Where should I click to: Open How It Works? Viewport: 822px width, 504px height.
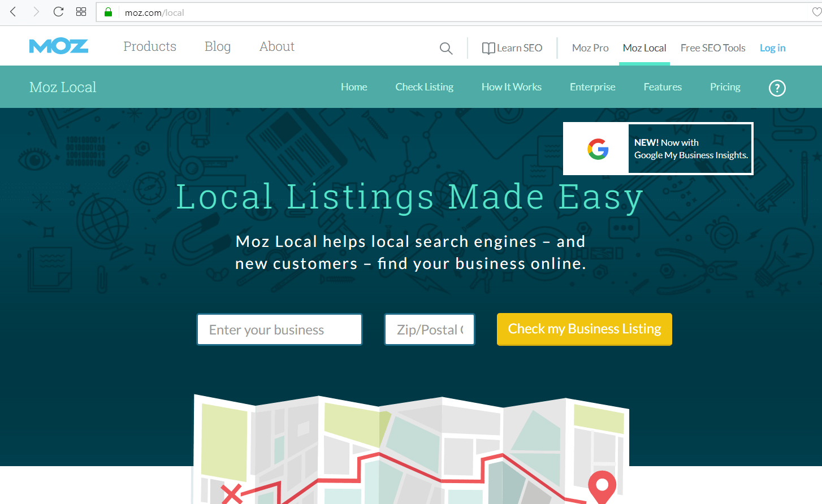[x=512, y=87]
